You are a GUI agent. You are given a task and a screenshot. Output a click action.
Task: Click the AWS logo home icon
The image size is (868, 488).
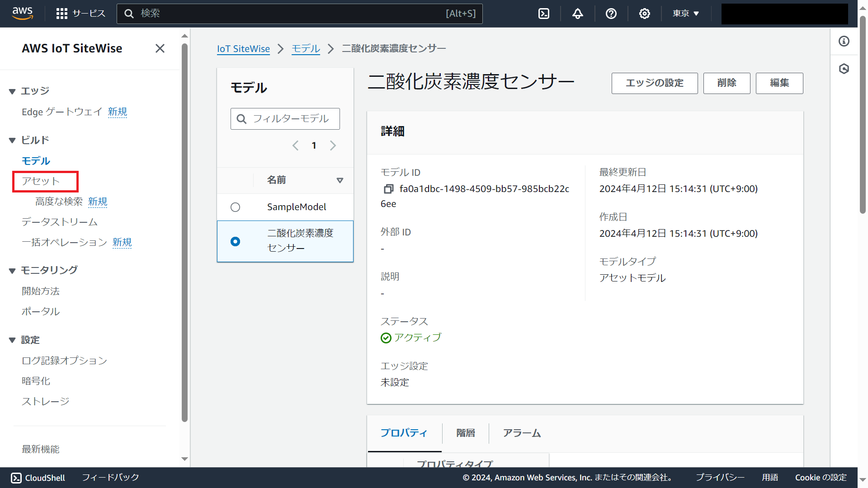23,14
